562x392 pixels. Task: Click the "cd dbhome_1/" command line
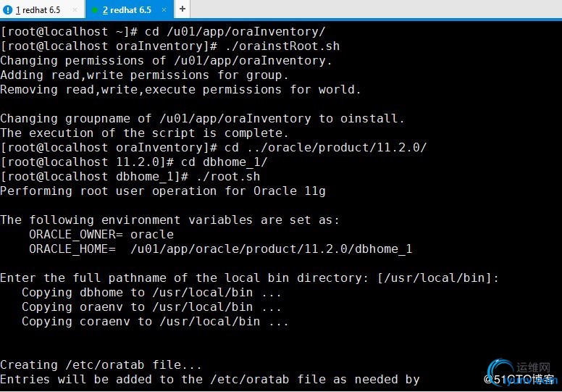point(134,162)
